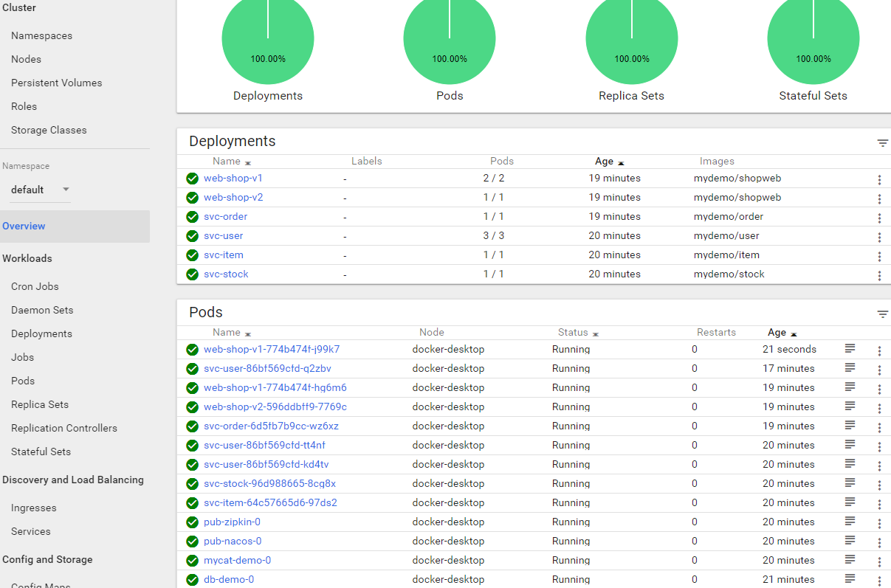Image resolution: width=891 pixels, height=588 pixels.
Task: Go to Replica Sets in sidebar
Action: click(x=40, y=404)
